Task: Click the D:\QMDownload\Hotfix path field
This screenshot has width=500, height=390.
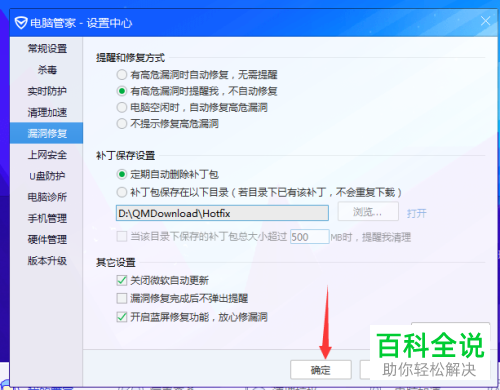Action: [222, 213]
